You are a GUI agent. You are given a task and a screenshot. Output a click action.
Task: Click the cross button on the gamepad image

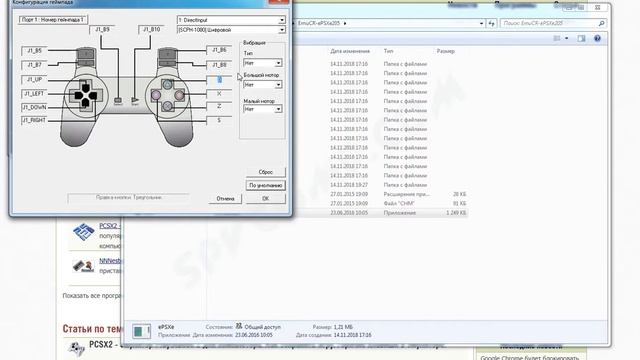pos(167,107)
